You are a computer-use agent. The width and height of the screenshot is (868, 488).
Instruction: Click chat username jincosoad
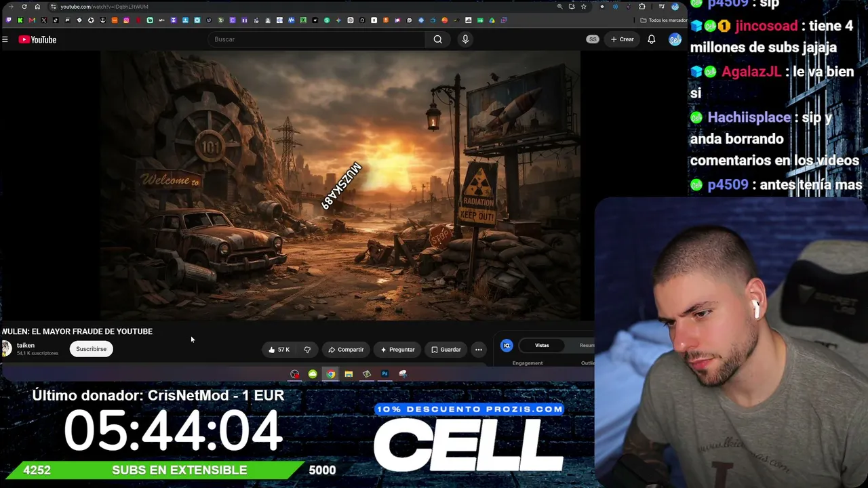pos(766,26)
